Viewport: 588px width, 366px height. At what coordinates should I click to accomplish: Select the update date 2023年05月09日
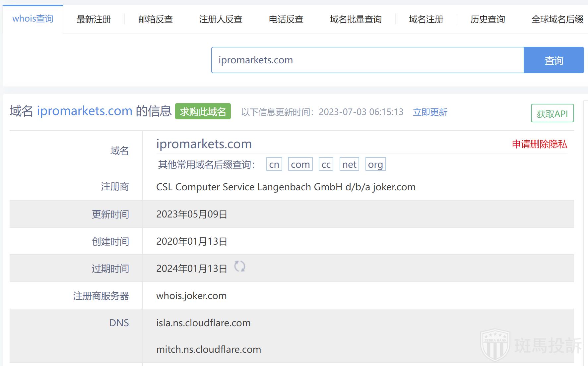(x=192, y=214)
